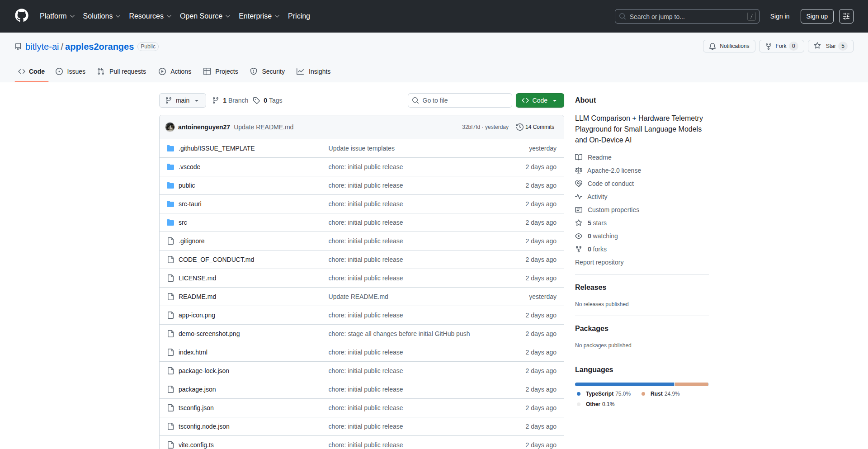Click the history clock icon near 14 Commits
The width and height of the screenshot is (868, 449).
(x=520, y=127)
